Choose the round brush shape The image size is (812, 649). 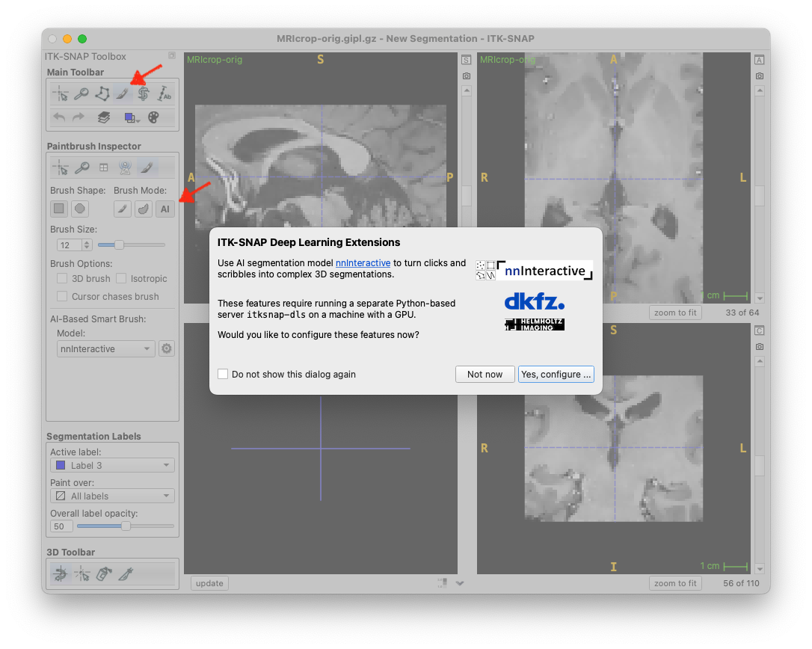(80, 209)
